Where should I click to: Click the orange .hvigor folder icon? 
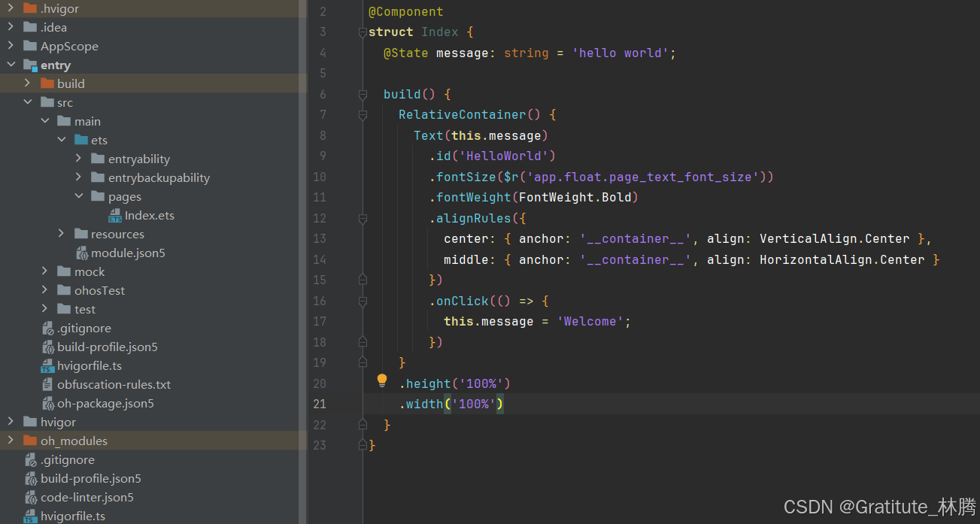pos(30,8)
